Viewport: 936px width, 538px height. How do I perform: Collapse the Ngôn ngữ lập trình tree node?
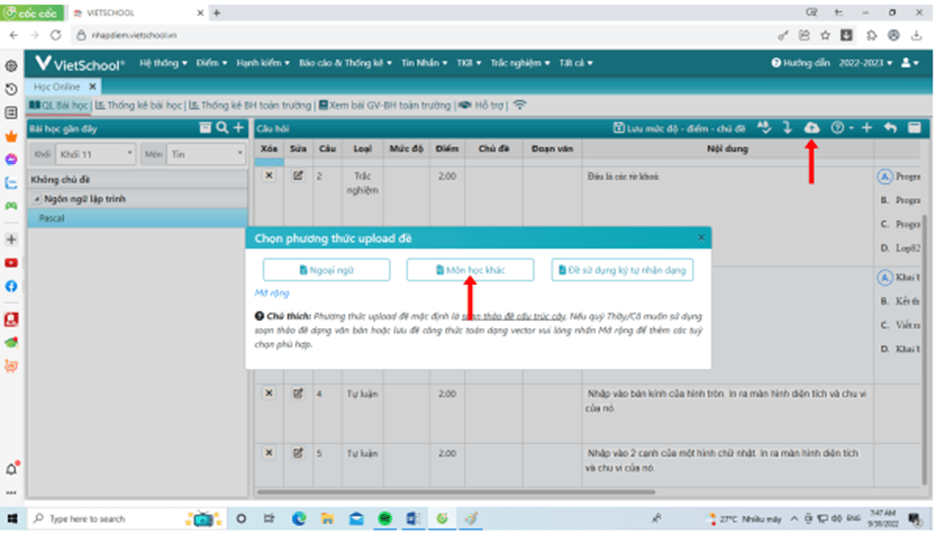coord(38,199)
